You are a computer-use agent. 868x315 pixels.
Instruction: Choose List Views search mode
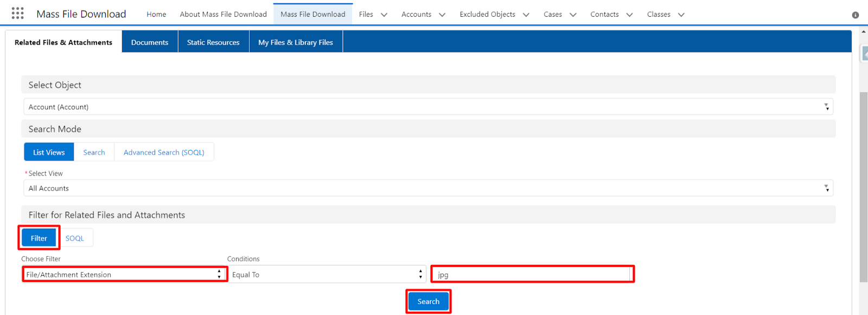point(49,152)
